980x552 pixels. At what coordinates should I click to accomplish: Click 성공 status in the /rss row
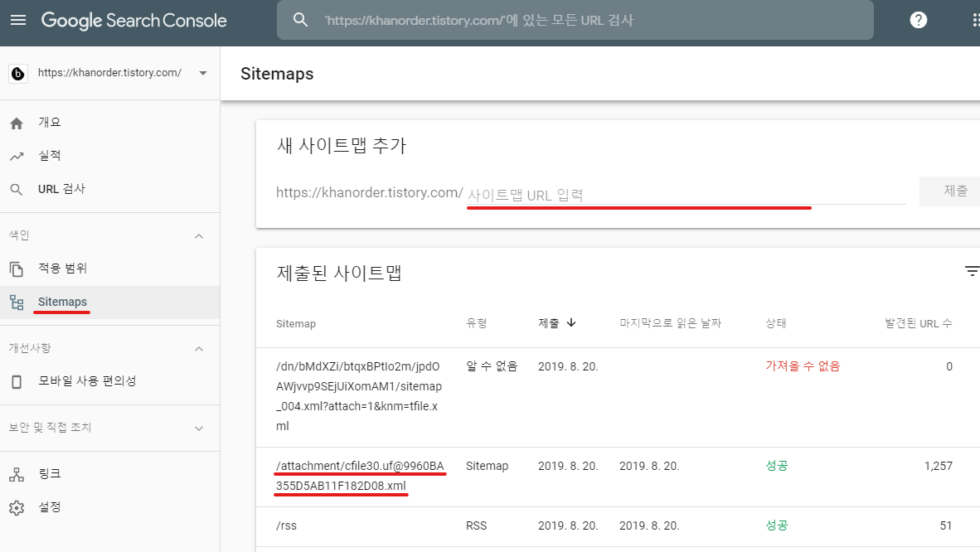pyautogui.click(x=776, y=525)
